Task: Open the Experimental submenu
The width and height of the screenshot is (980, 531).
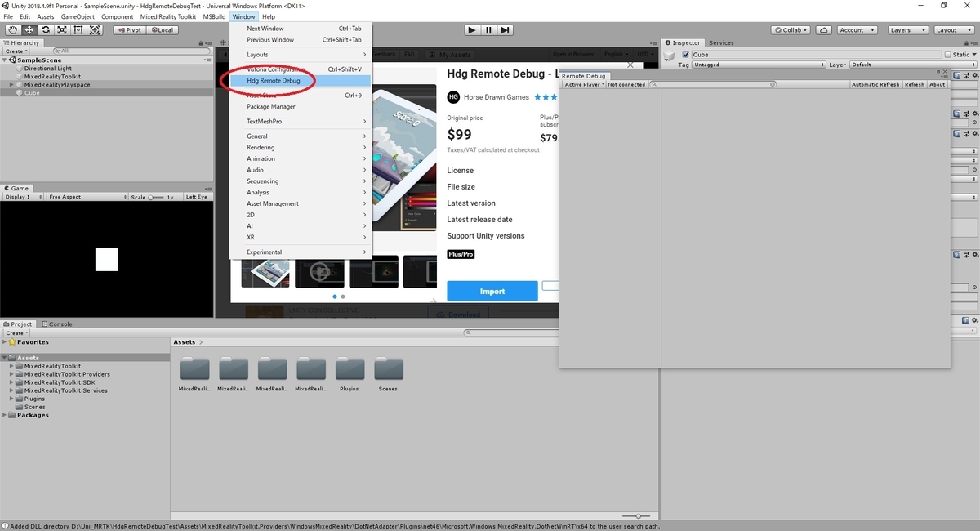Action: click(301, 252)
